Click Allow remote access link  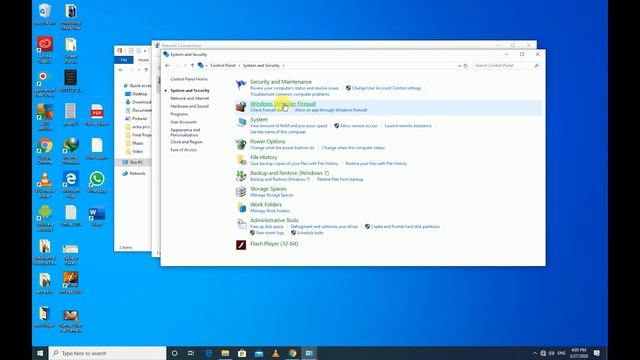coord(358,126)
